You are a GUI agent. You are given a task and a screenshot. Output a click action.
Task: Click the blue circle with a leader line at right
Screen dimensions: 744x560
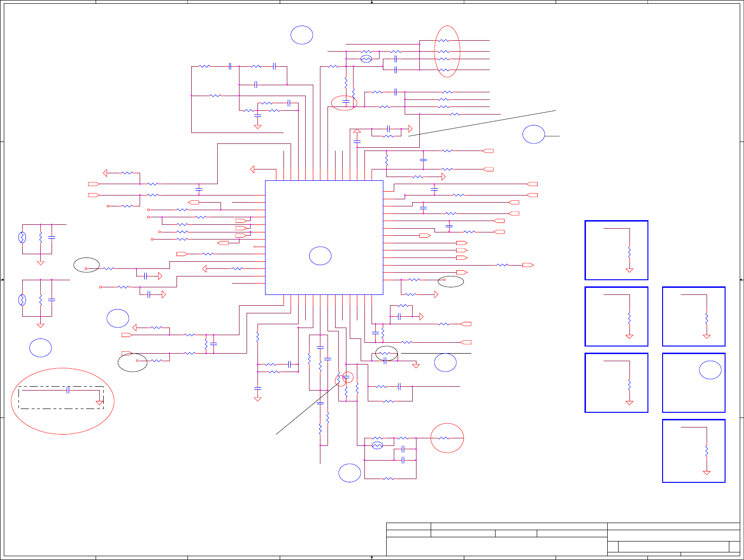click(x=533, y=134)
